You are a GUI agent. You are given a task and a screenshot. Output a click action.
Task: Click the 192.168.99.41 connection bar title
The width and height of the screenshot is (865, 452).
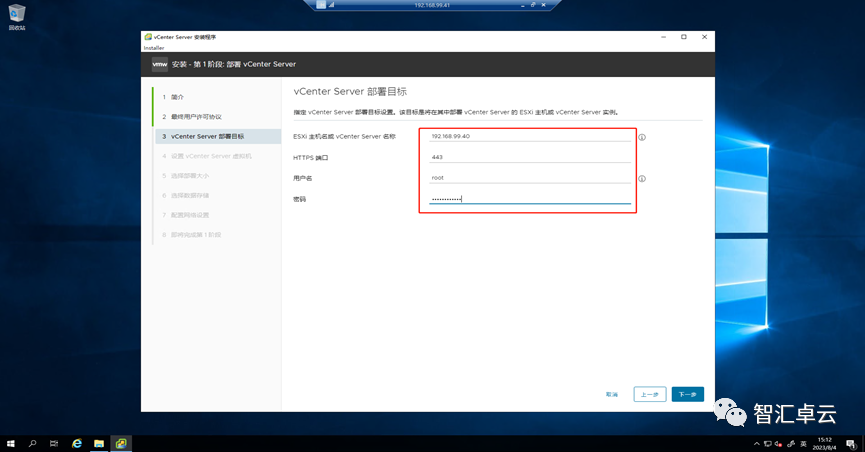pos(432,5)
